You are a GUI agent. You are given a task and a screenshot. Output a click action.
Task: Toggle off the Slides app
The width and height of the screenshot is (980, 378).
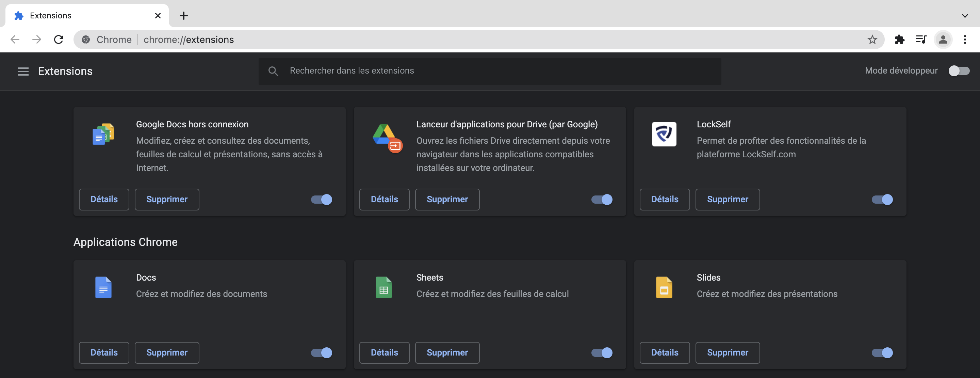pos(882,353)
